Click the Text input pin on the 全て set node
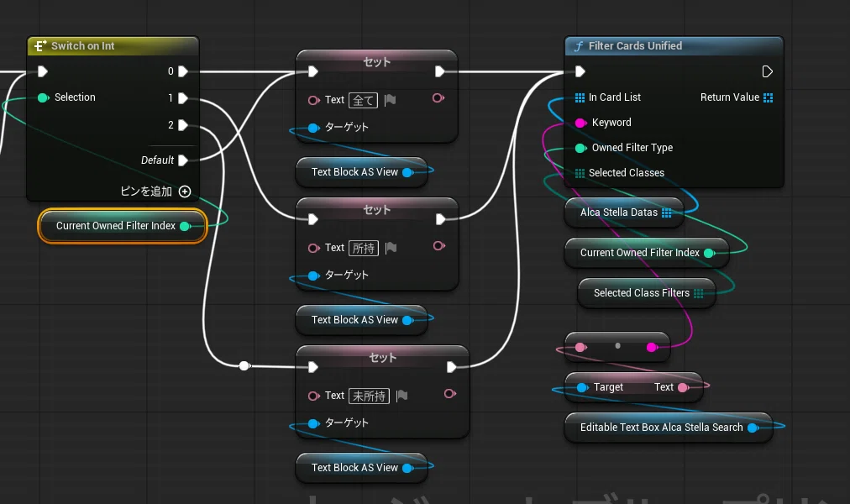 pyautogui.click(x=313, y=100)
